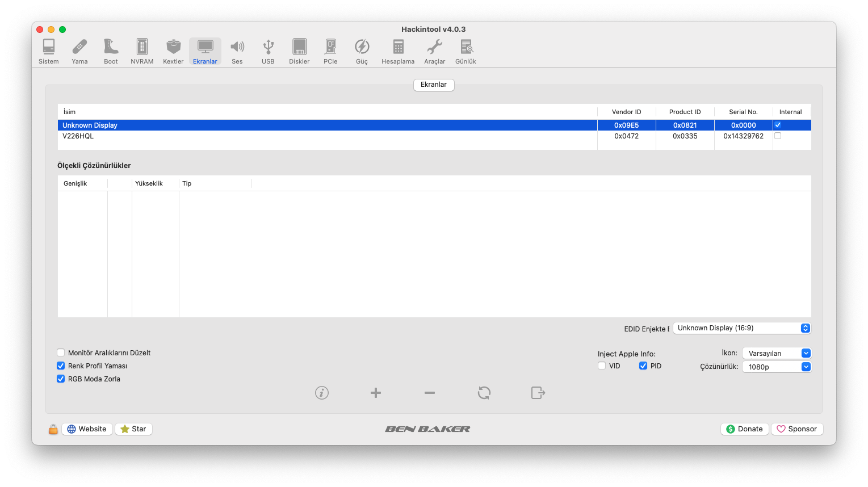Open the USB section
Screen dimensions: 868x487
click(268, 51)
